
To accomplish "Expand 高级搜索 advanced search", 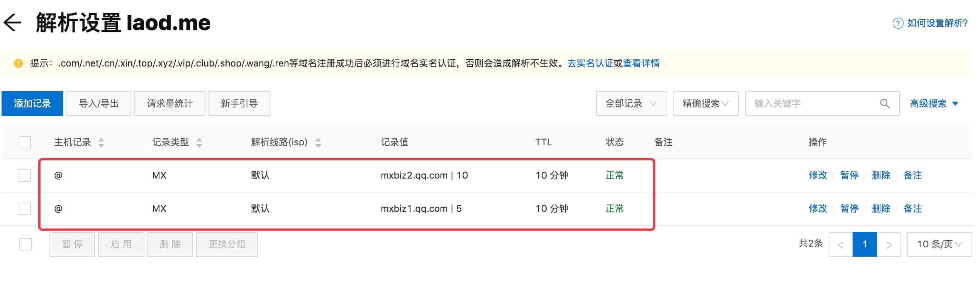I will (x=934, y=104).
